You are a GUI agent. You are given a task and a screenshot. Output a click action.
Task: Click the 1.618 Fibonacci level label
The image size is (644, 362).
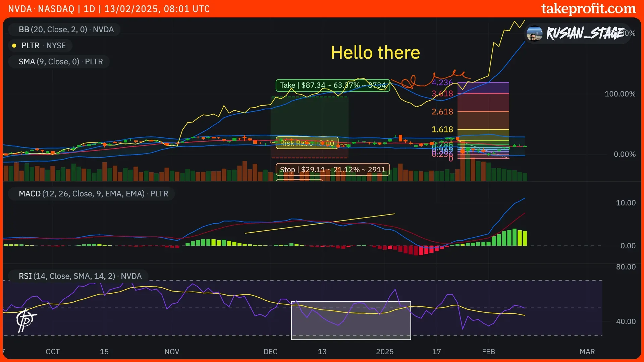click(442, 129)
